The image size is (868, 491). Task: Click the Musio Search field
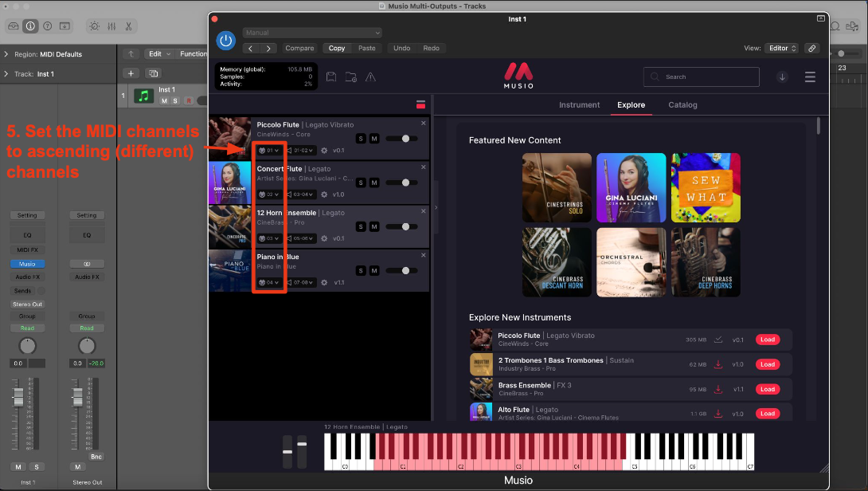pos(702,77)
